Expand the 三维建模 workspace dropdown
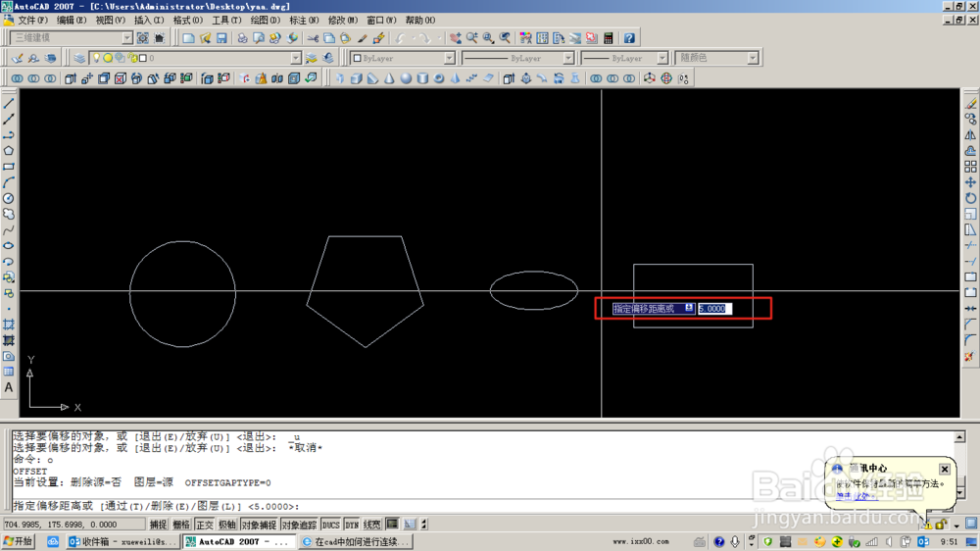980x551 pixels. click(126, 38)
